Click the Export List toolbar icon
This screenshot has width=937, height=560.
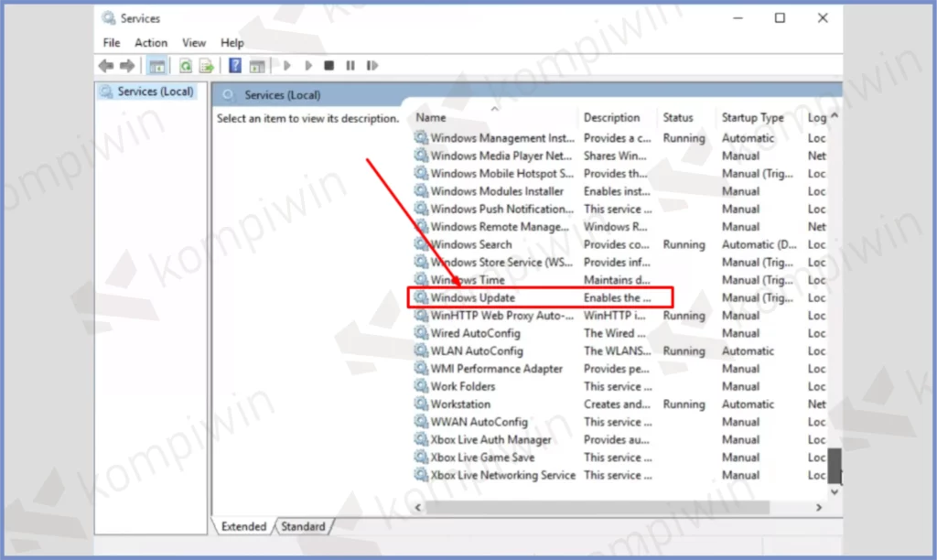[207, 66]
